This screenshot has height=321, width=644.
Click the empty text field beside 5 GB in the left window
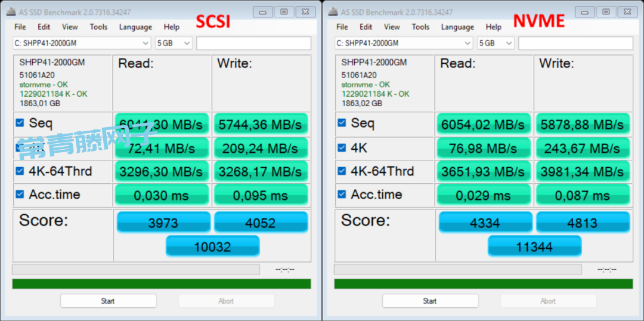pyautogui.click(x=253, y=43)
